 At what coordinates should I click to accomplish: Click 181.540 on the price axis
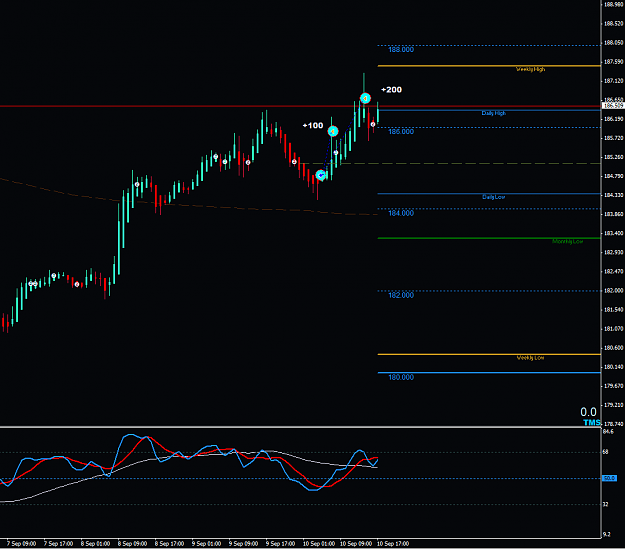(613, 310)
